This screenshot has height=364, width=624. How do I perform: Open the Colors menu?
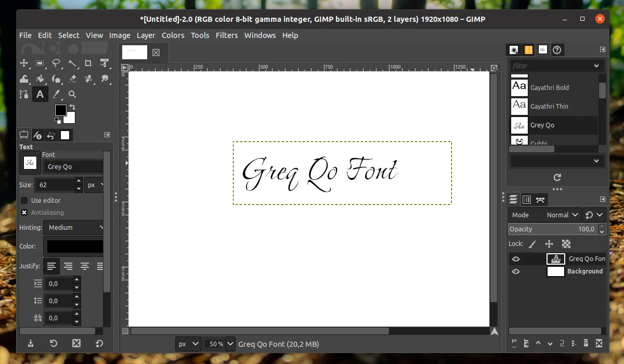click(173, 35)
